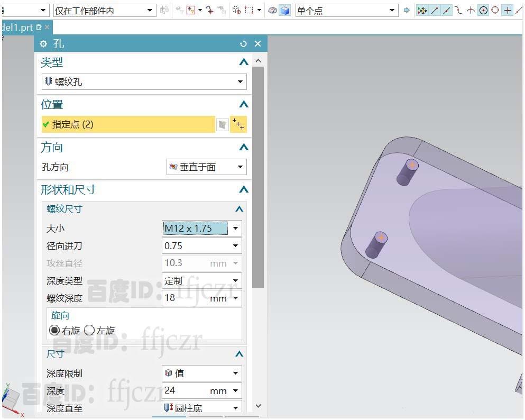Screen dimensions: 525x420
Task: Open the M12 x 1.75 thread size dropdown
Action: (235, 228)
